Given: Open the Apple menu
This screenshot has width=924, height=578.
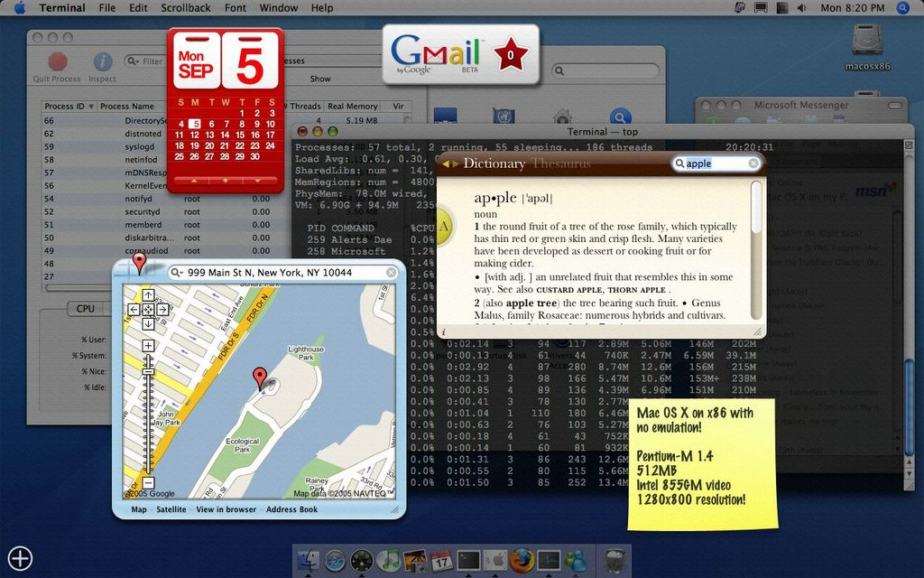Looking at the screenshot, I should click(x=20, y=7).
